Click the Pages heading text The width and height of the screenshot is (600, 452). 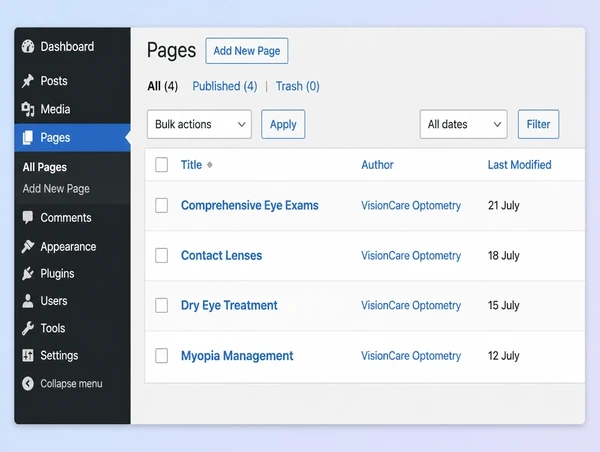tap(171, 51)
